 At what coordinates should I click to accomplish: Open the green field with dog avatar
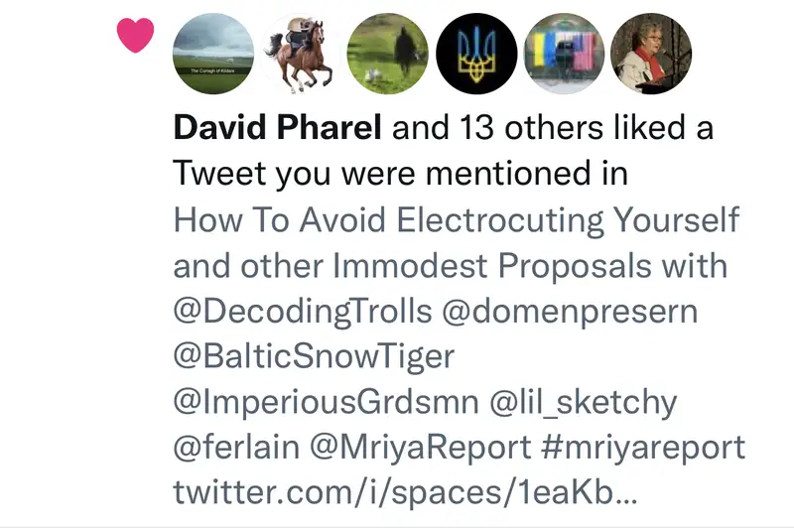(x=388, y=55)
